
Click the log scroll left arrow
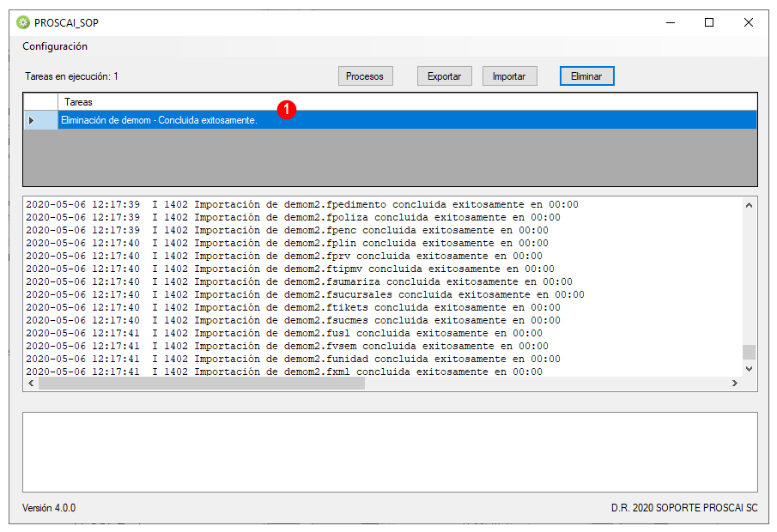click(x=31, y=383)
